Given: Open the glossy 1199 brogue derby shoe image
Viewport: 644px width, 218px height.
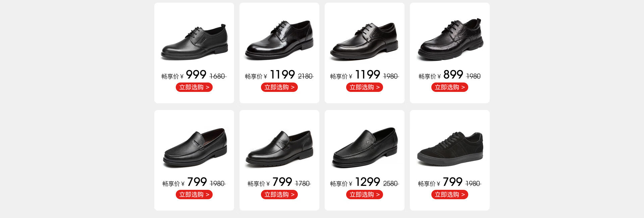Looking at the screenshot, I should (x=279, y=40).
